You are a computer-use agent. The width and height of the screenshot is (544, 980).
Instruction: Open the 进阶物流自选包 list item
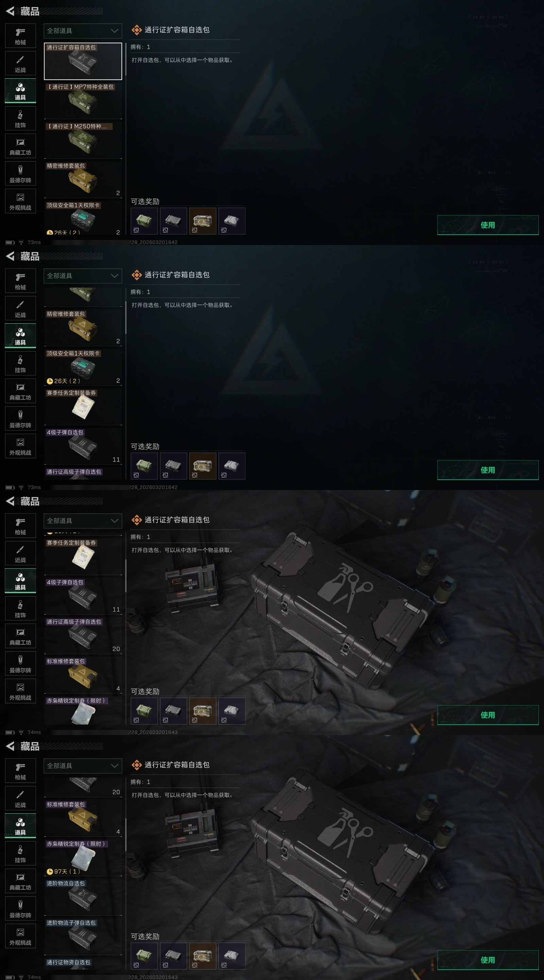tap(83, 897)
